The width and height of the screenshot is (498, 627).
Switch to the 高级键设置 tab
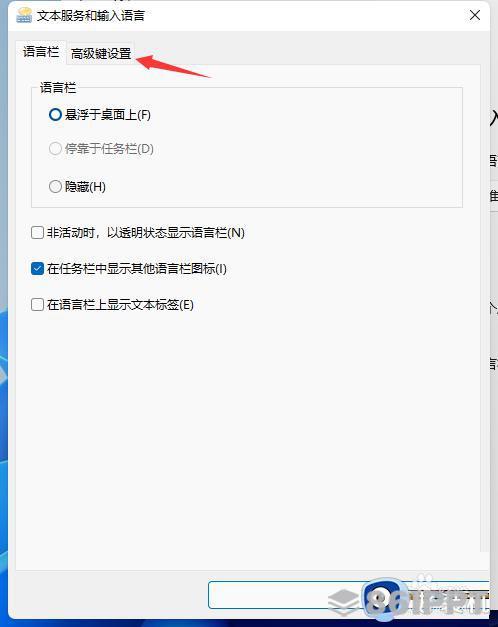coord(101,53)
